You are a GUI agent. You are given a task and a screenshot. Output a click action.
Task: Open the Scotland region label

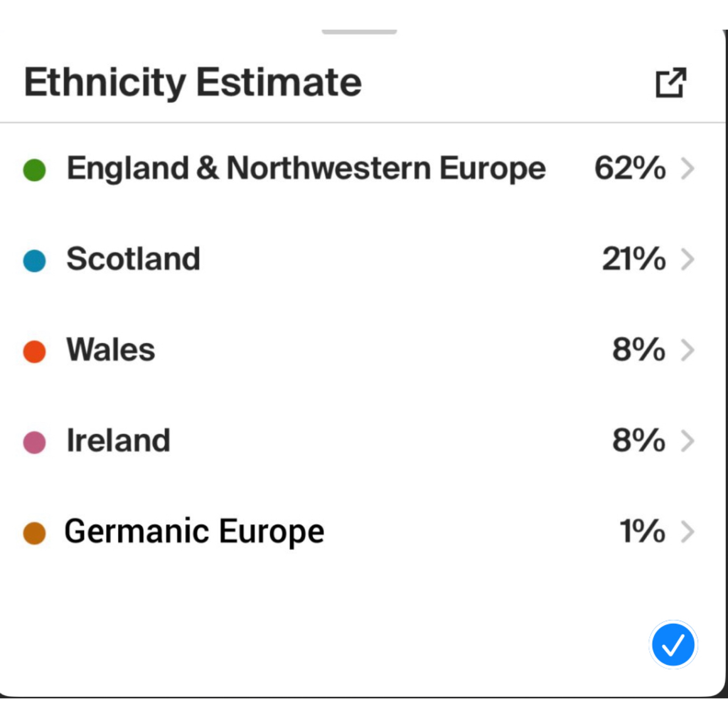point(133,259)
